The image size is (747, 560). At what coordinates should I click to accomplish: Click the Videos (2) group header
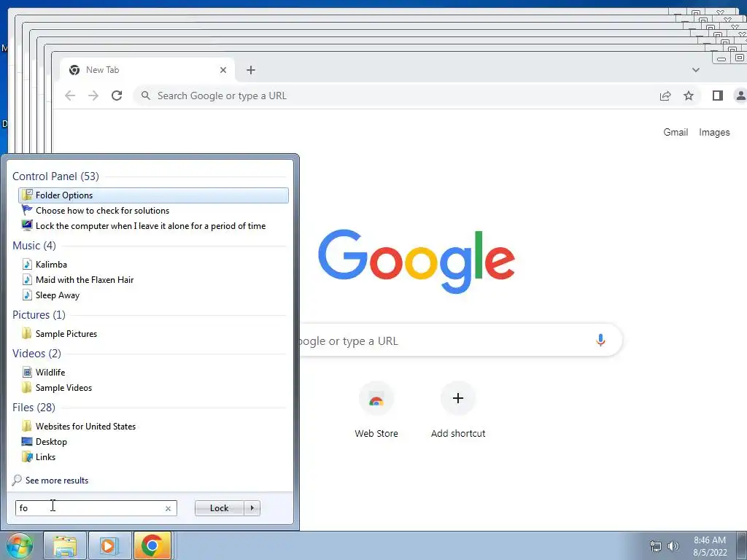(x=36, y=354)
